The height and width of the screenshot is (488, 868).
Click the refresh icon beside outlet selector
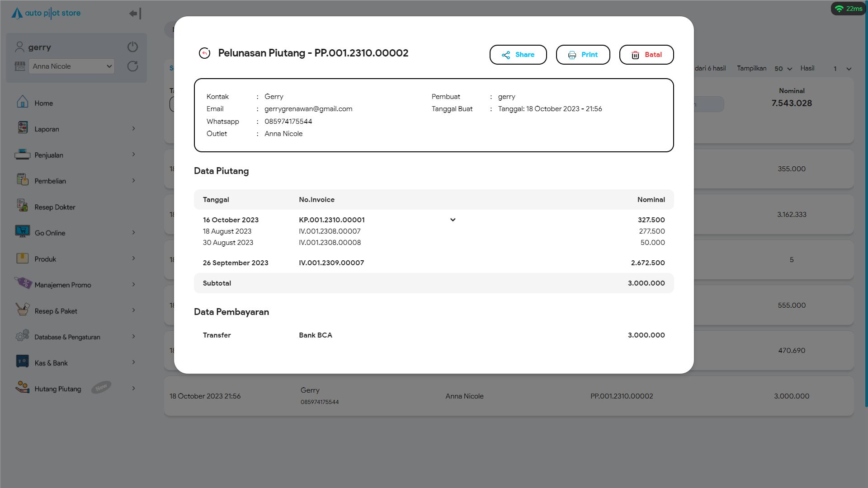click(132, 66)
